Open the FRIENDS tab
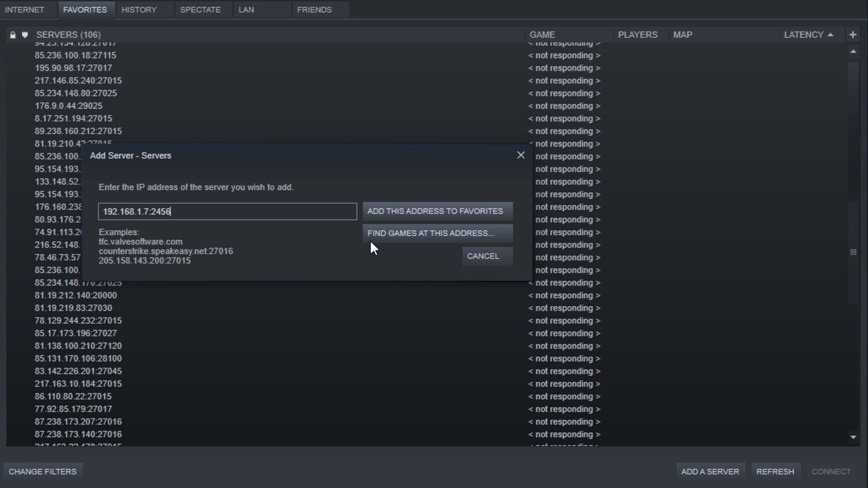This screenshot has width=868, height=488. coord(314,9)
